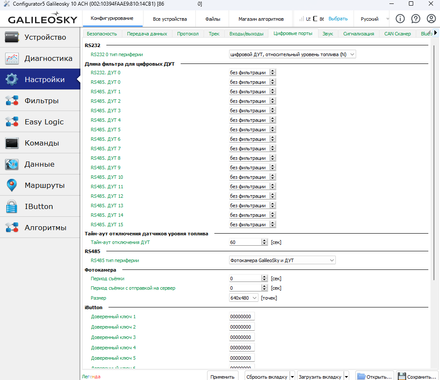This screenshot has width=440, height=380.
Task: Adjust RS485 ДУТ 5 filter stepper
Action: click(273, 129)
